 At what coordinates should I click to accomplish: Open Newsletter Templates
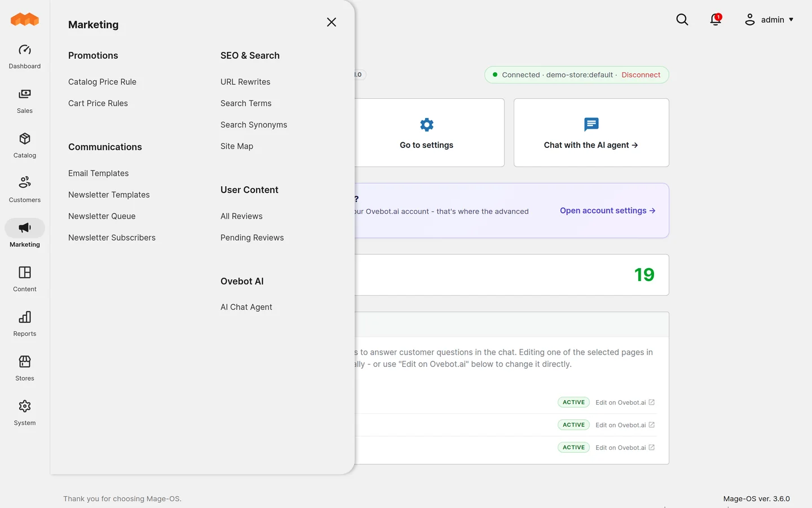click(109, 195)
